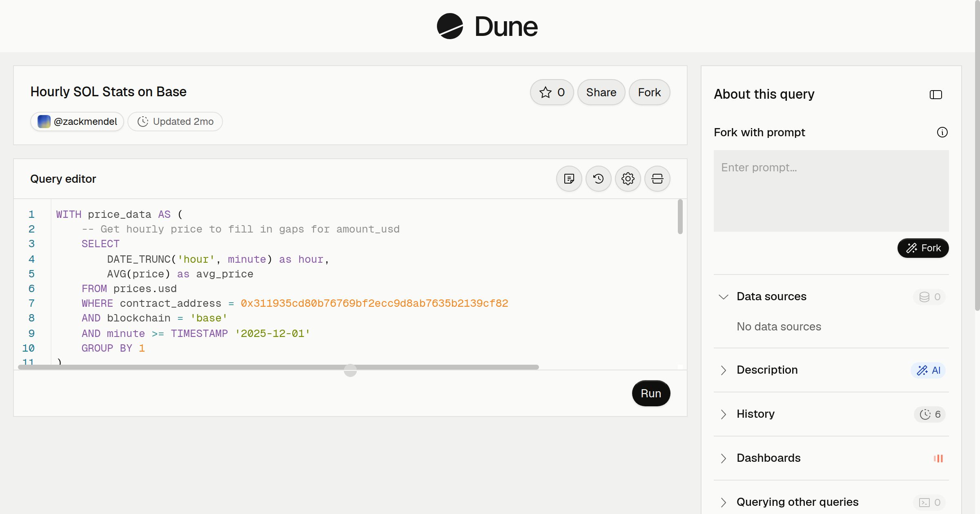Open the query notes icon

(x=569, y=179)
